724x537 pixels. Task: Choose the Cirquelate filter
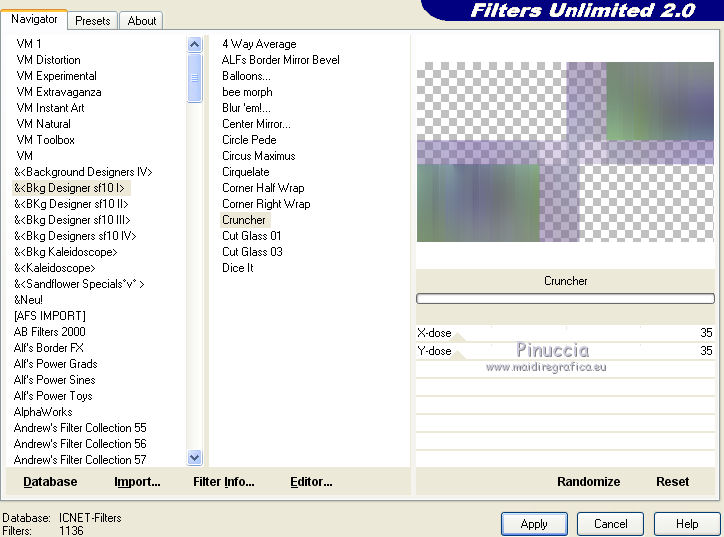(246, 172)
